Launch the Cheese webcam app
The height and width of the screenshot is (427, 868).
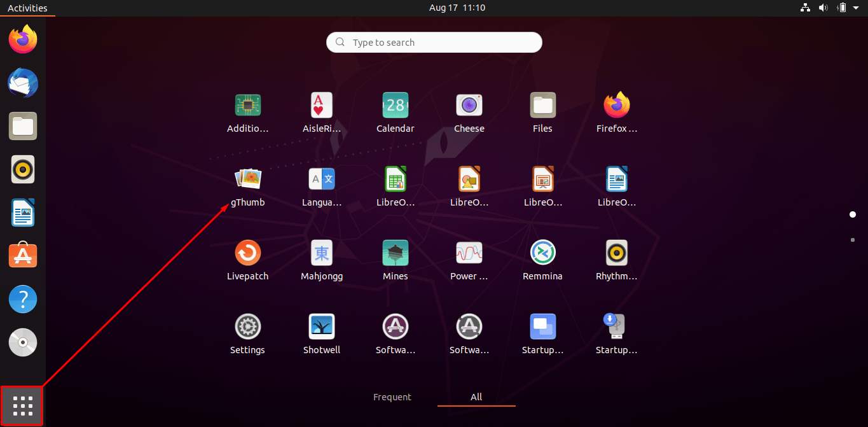pos(469,105)
